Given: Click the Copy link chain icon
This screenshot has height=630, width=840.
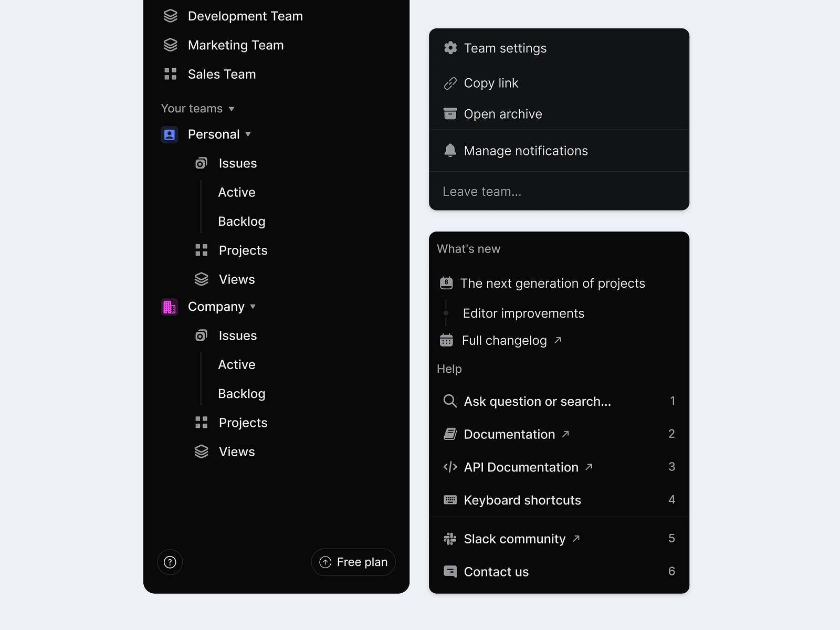Looking at the screenshot, I should coord(450,83).
